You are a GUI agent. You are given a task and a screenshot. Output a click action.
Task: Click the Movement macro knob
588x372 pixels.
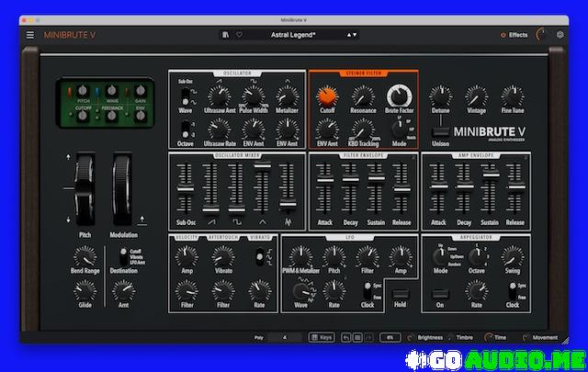pyautogui.click(x=526, y=337)
